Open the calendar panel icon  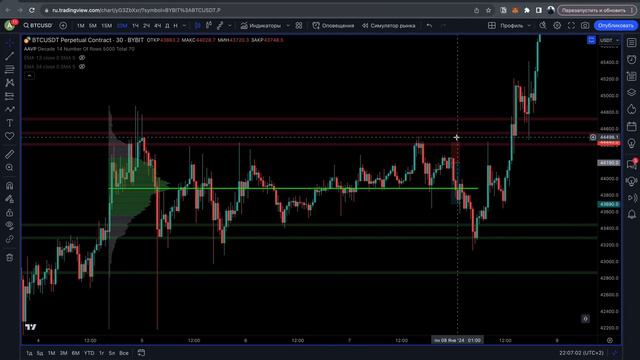coord(631,127)
